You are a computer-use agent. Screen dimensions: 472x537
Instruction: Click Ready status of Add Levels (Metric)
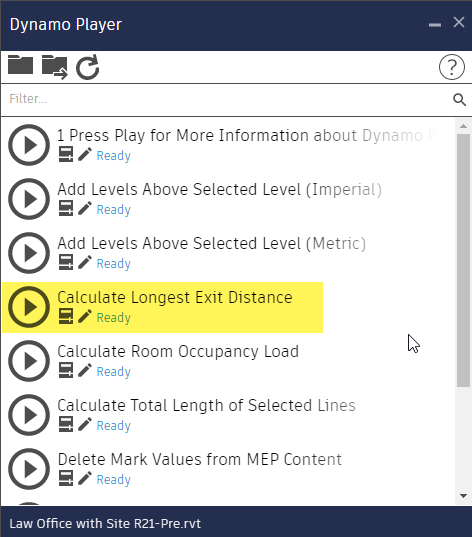coord(114,264)
